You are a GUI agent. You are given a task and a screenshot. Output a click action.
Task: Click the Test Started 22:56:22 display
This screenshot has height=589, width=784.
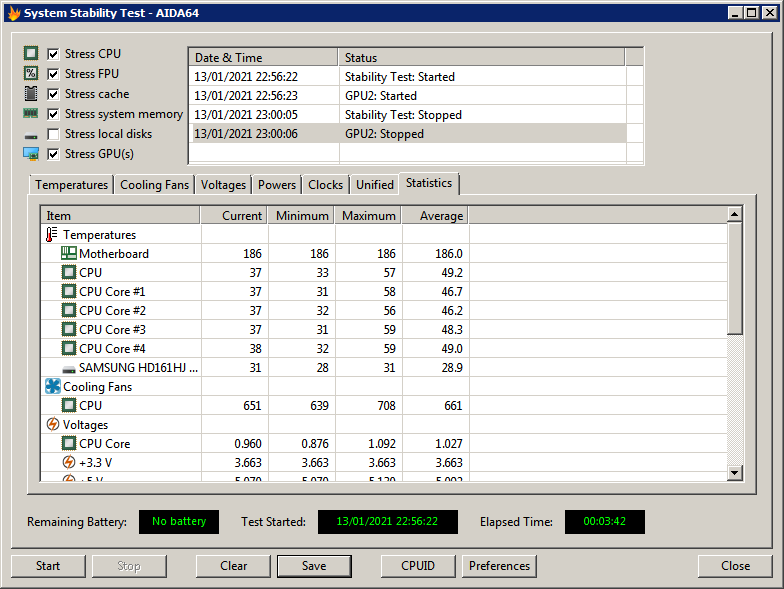pos(388,522)
